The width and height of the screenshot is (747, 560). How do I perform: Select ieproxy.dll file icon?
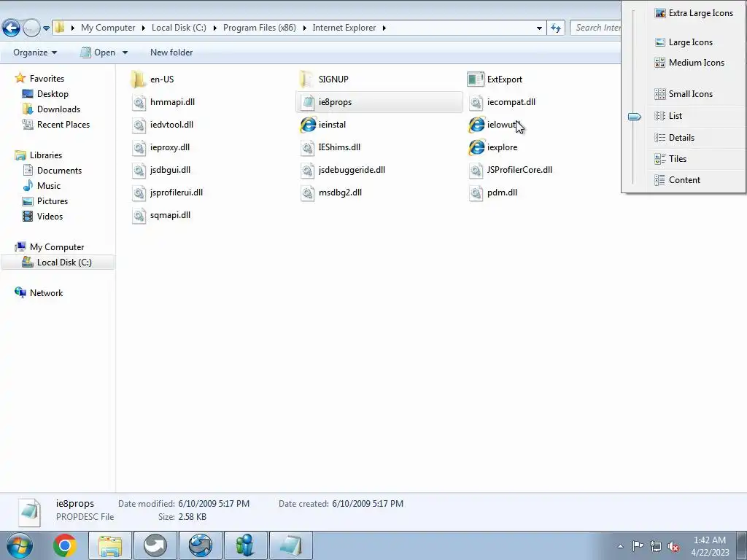point(139,147)
